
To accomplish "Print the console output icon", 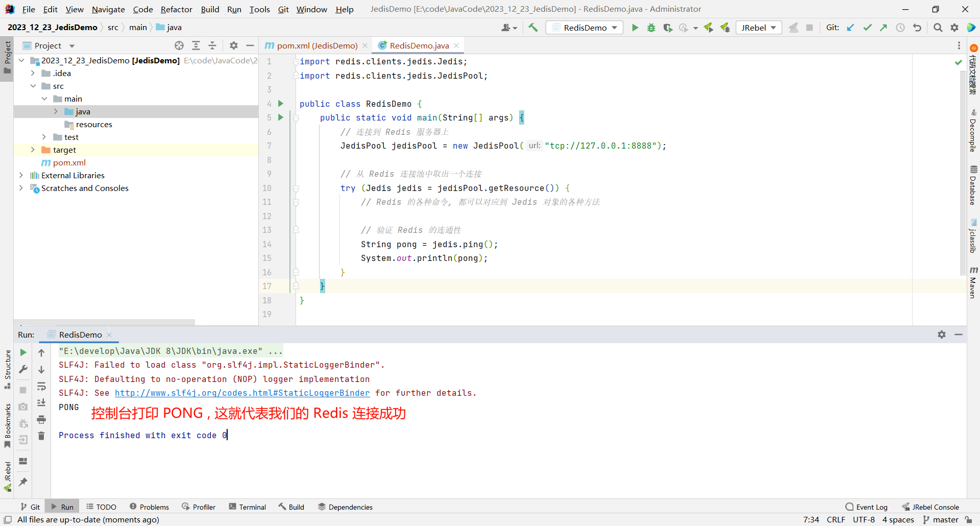I will click(x=41, y=420).
